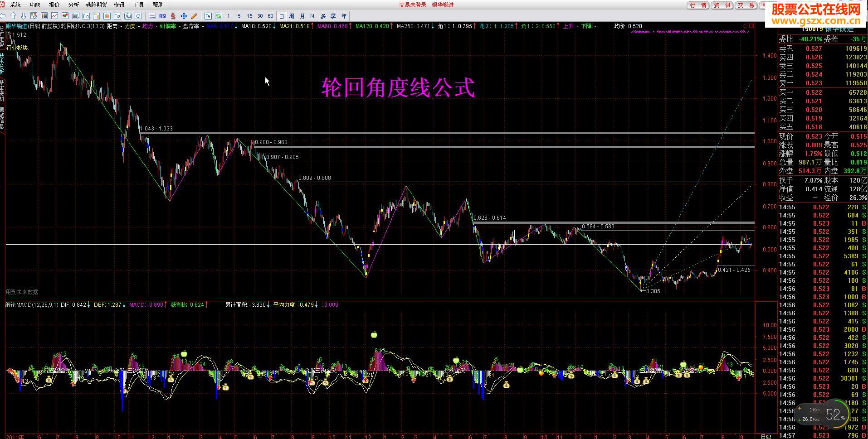The width and height of the screenshot is (868, 439).
Task: Switch to 技术分析 side tab
Action: tap(2, 63)
